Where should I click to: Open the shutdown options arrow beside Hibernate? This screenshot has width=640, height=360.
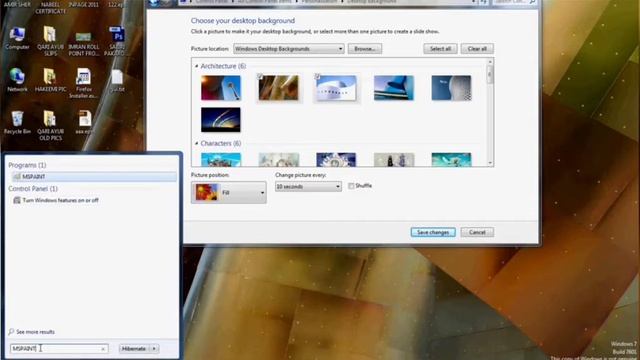tap(154, 349)
